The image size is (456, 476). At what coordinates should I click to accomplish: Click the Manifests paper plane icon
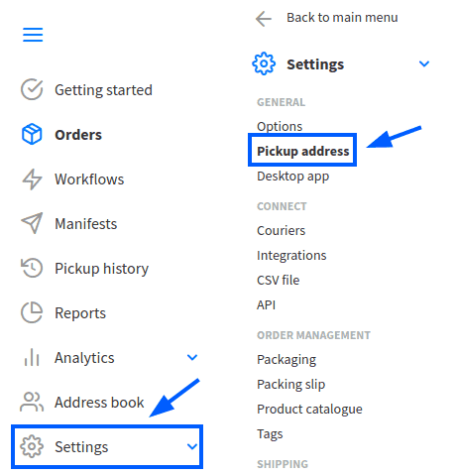pos(32,223)
